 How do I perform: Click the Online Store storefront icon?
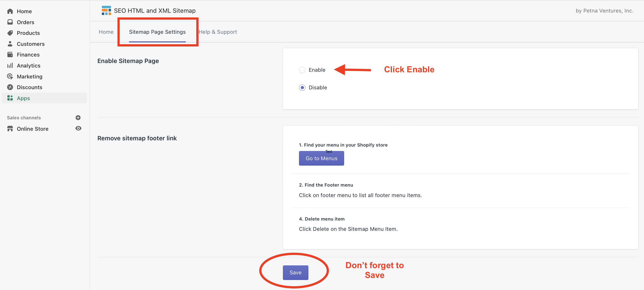tap(10, 129)
